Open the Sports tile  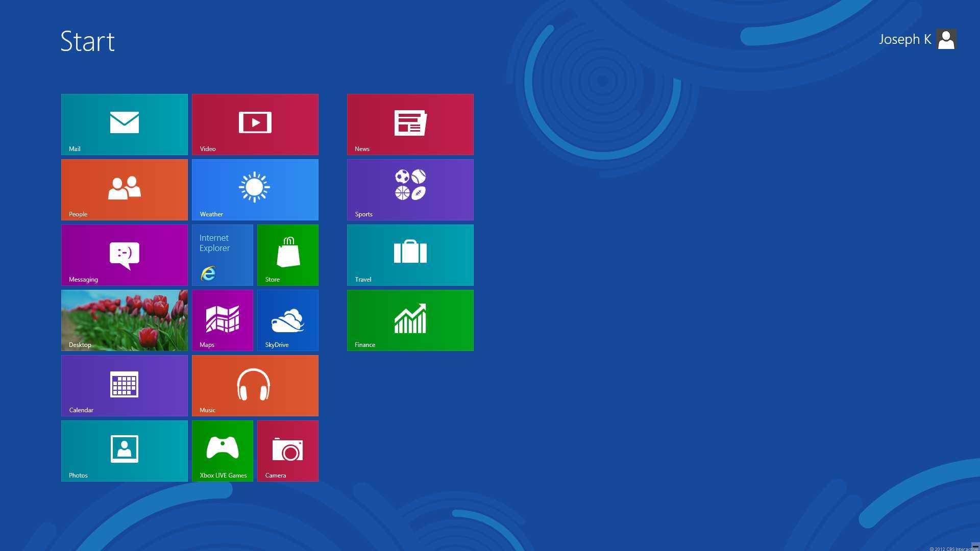[x=410, y=190]
